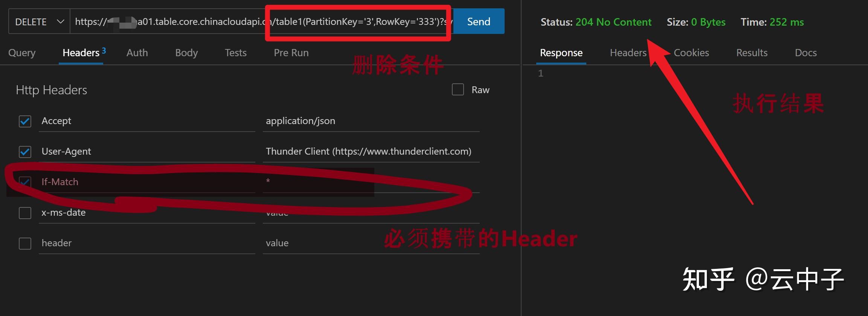Open the Docs tab
The width and height of the screenshot is (868, 316).
[805, 53]
